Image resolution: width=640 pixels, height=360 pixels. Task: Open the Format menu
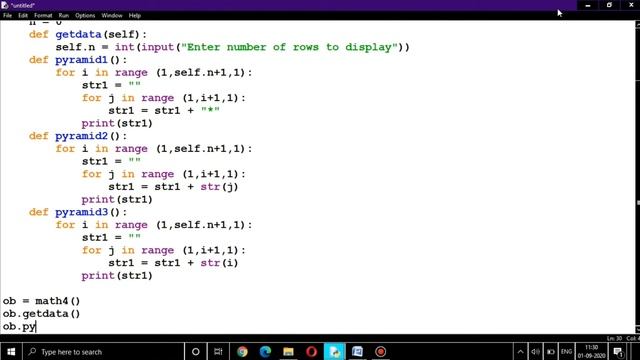tap(43, 16)
